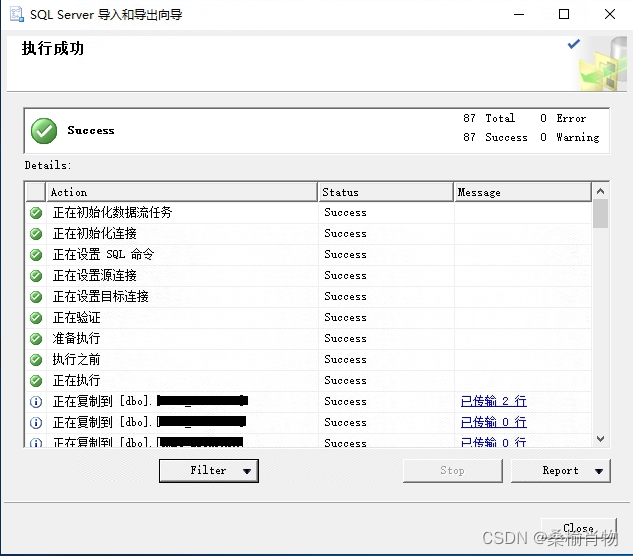This screenshot has height=556, width=633.
Task: Click the blue checkmark icon in the header
Action: (574, 44)
